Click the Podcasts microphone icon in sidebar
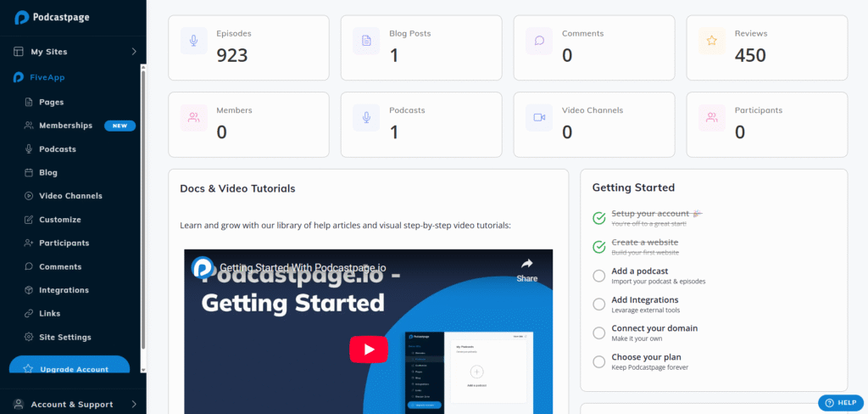This screenshot has width=868, height=414. [28, 149]
